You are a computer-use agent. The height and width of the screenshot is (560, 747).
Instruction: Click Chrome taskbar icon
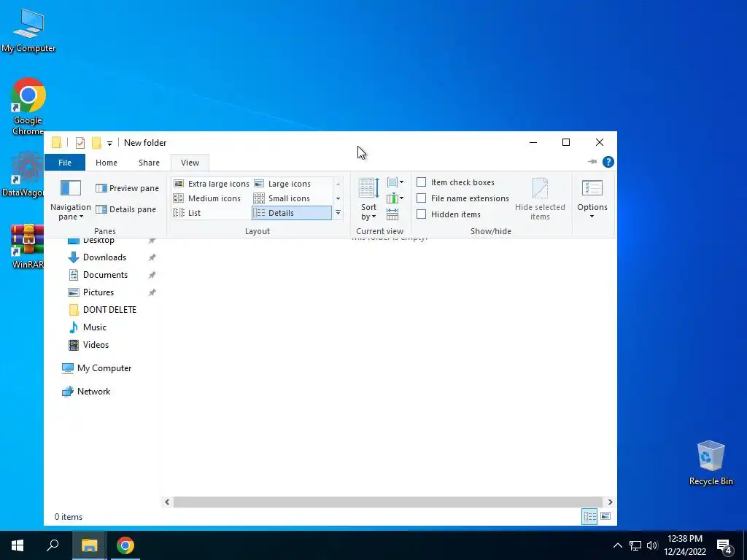point(125,545)
